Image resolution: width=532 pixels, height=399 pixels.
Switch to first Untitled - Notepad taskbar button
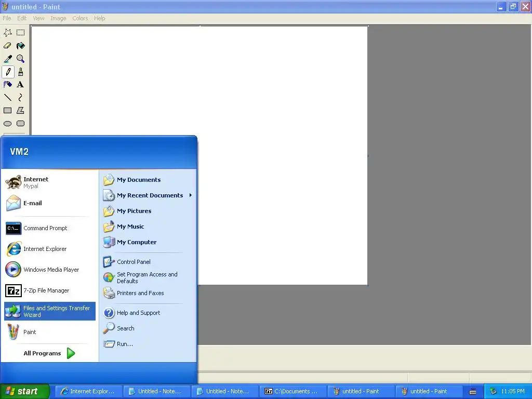[x=156, y=391]
